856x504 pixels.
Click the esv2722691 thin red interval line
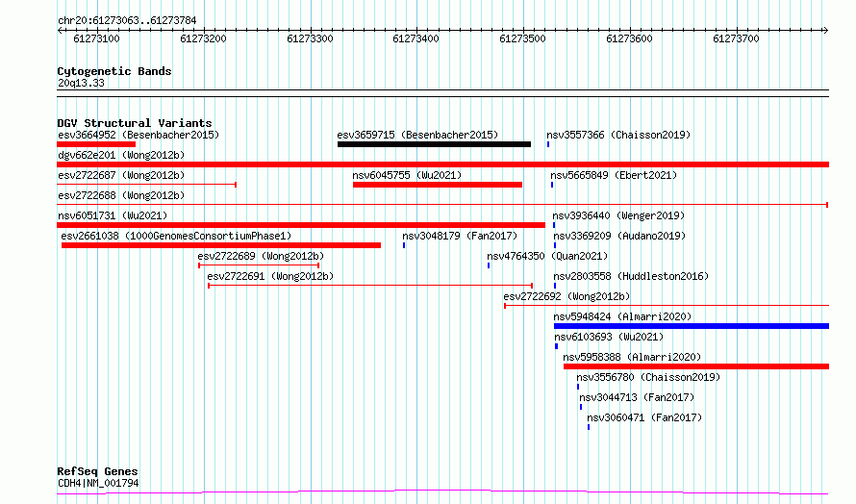(370, 286)
